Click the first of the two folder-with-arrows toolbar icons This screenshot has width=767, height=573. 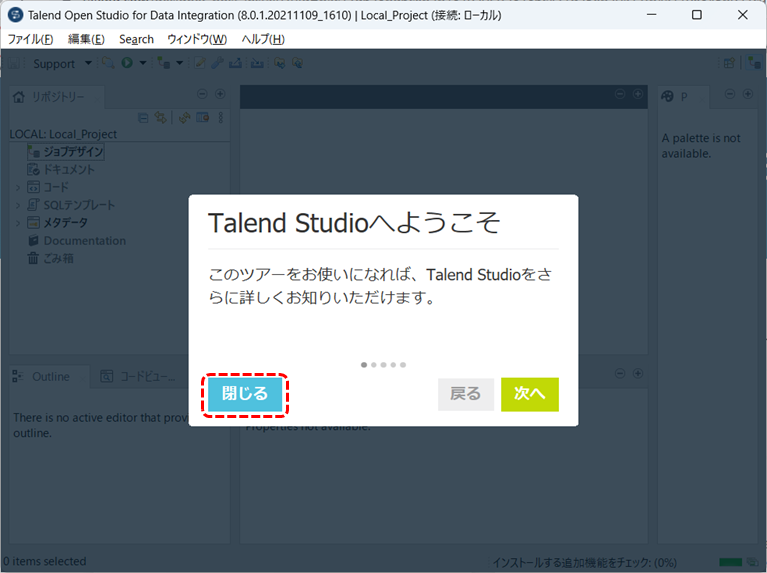pyautogui.click(x=279, y=63)
